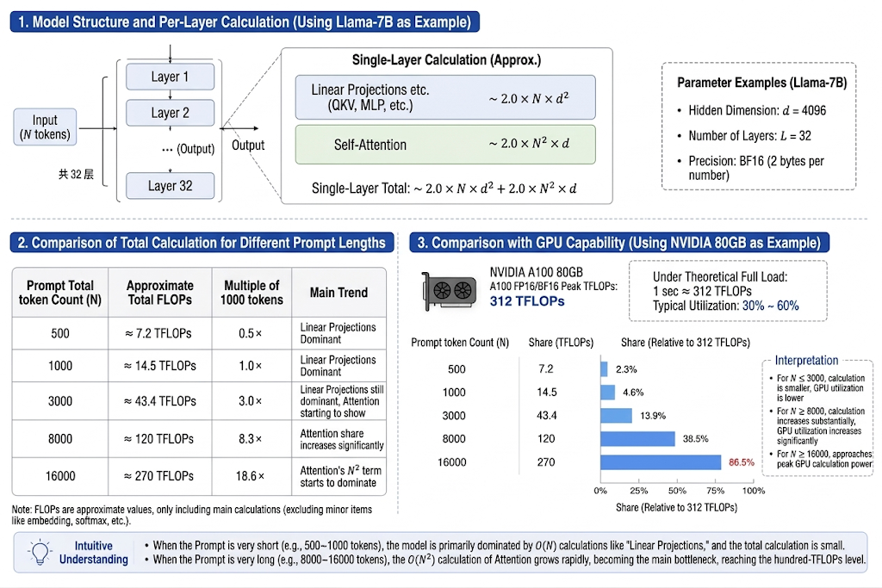Select the Layer 1 box
The width and height of the screenshot is (882, 588).
click(x=170, y=77)
